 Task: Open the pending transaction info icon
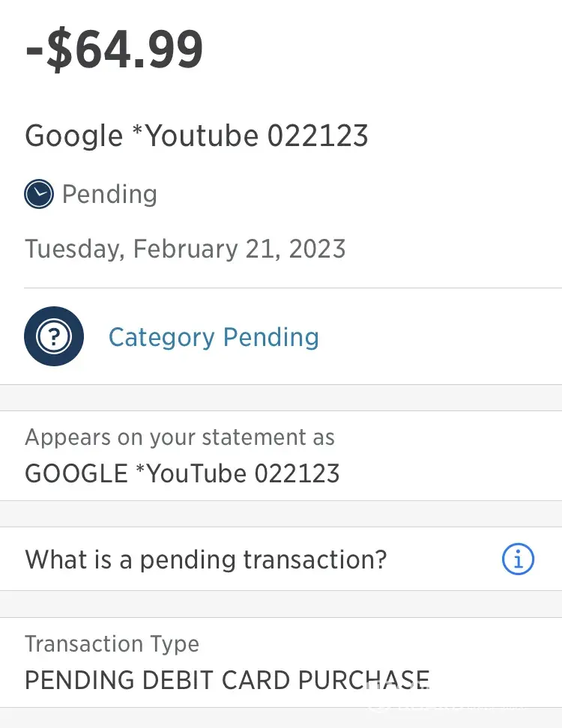tap(518, 559)
